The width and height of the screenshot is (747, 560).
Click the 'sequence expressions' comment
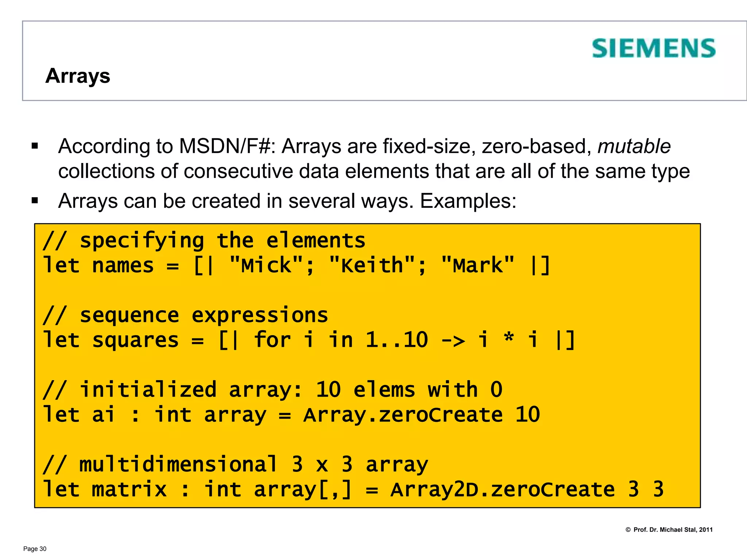coord(185,315)
